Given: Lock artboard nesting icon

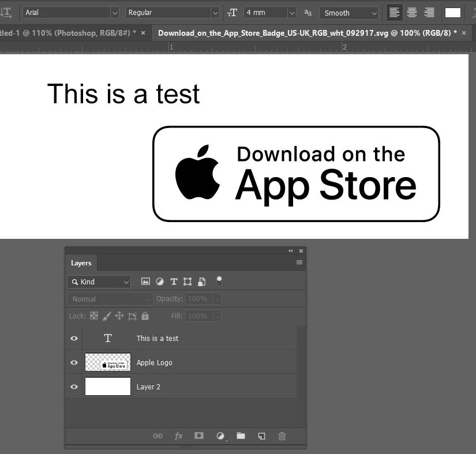Looking at the screenshot, I should (x=132, y=316).
